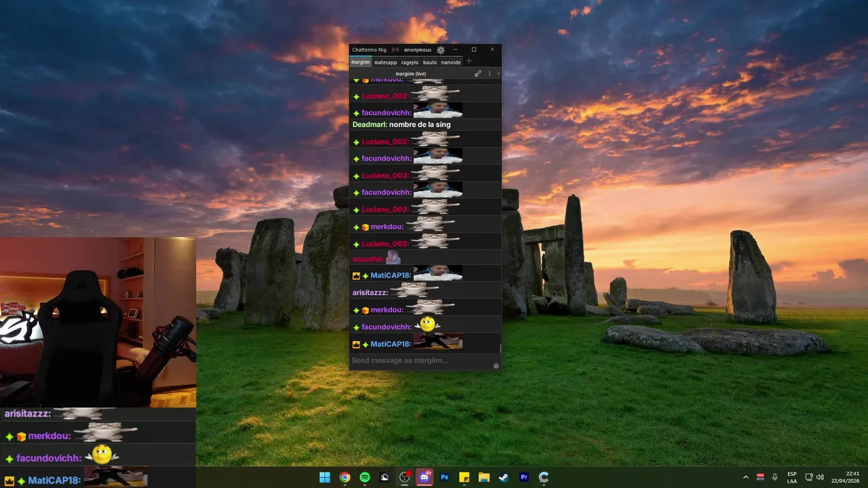Image resolution: width=868 pixels, height=488 pixels.
Task: Open the Windows Start menu
Action: [325, 477]
